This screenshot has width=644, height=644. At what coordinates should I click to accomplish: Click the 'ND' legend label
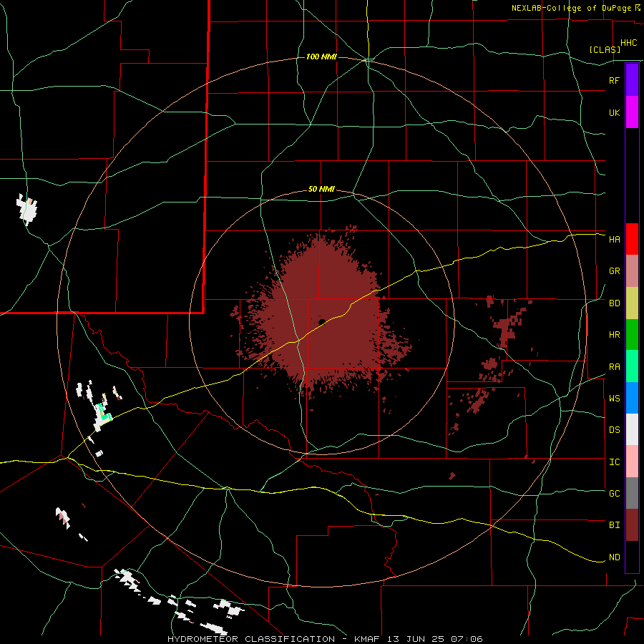(x=614, y=557)
